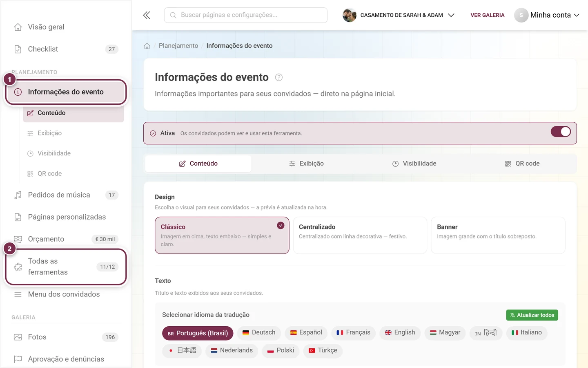Pick the Banner design layout
588x368 pixels.
[498, 235]
